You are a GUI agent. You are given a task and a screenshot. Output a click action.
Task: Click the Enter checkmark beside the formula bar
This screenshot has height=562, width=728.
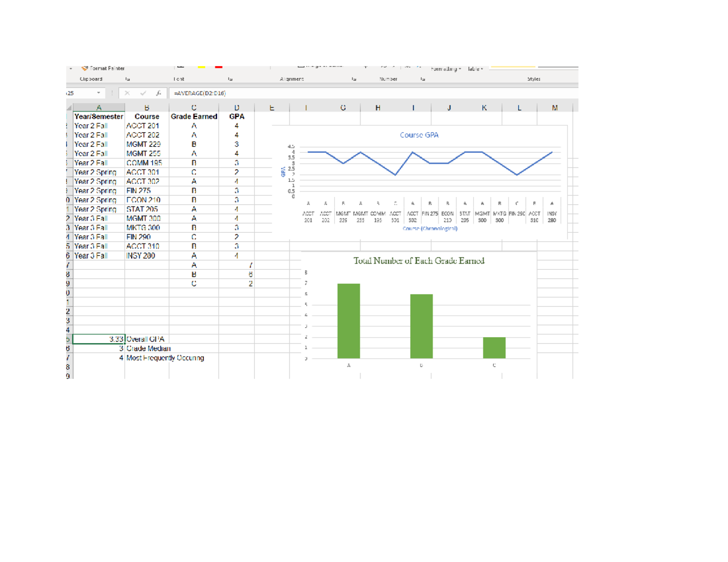[144, 93]
